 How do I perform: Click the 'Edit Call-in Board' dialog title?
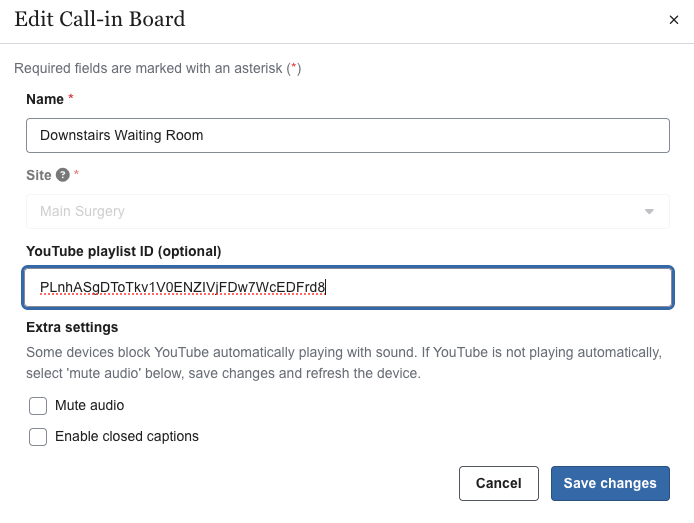99,19
